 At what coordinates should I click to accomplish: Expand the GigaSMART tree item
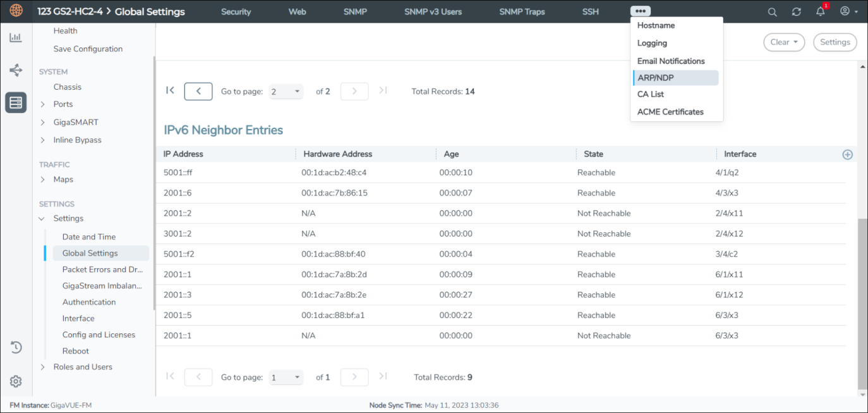[42, 123]
